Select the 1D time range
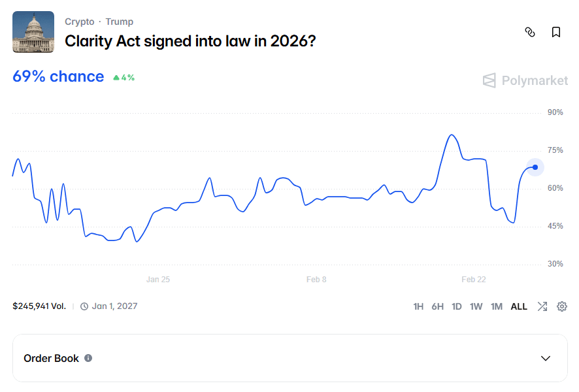This screenshot has height=392, width=579. tap(457, 306)
